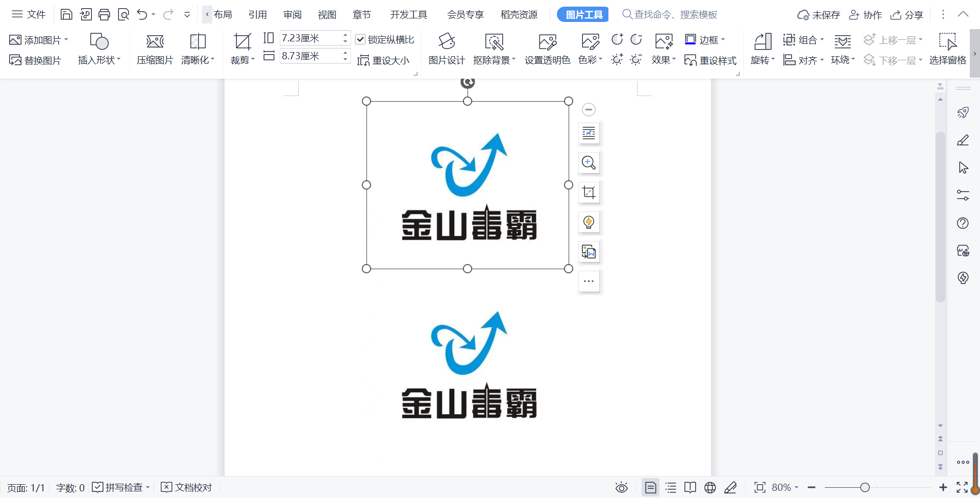Toggle reading mode book icon
The height and width of the screenshot is (498, 980).
pyautogui.click(x=690, y=488)
